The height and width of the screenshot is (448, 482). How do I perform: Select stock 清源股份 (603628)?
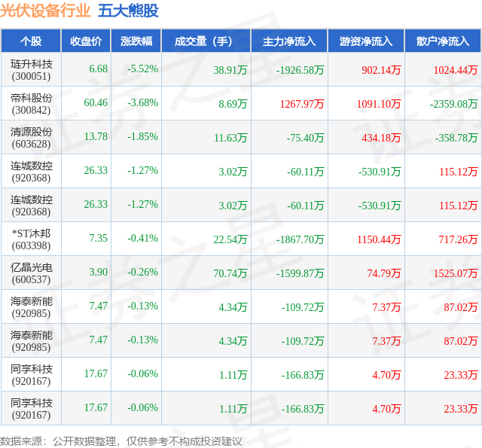pyautogui.click(x=31, y=137)
